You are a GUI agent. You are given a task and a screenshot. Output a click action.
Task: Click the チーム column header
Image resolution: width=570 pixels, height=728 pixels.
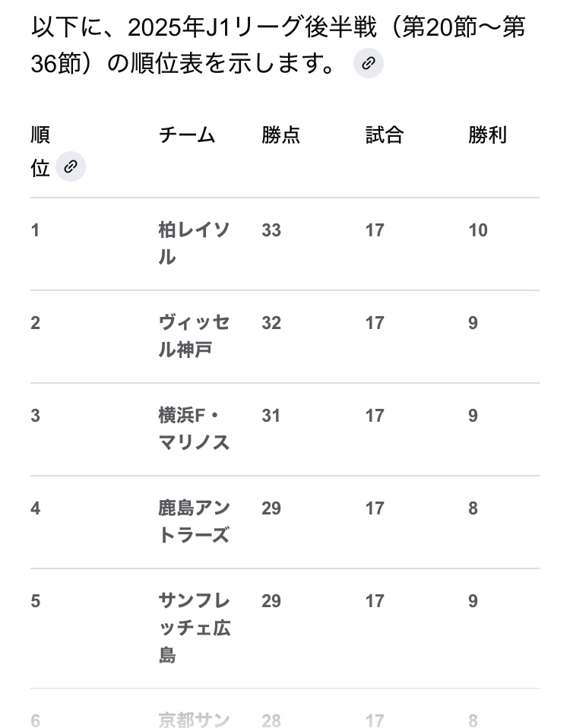187,135
